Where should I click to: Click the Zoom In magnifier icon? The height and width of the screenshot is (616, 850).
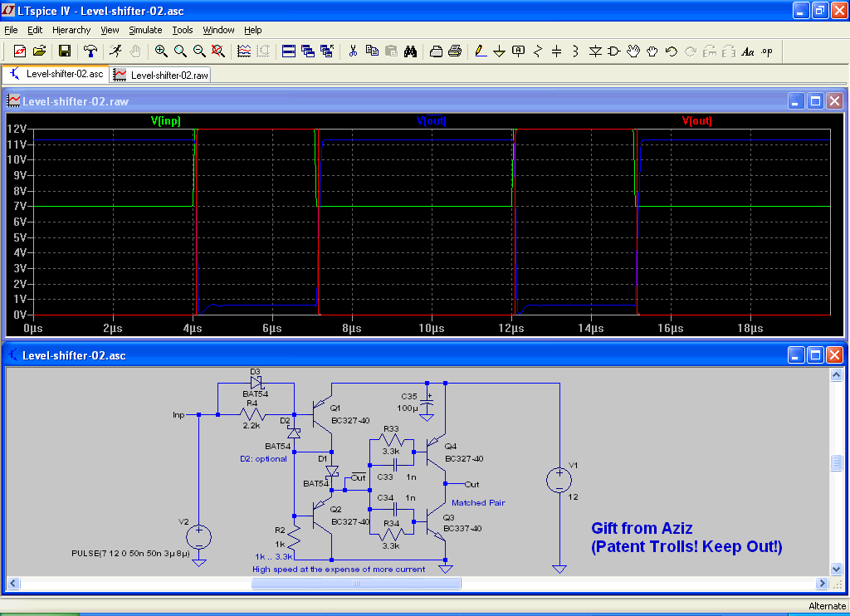pos(161,51)
